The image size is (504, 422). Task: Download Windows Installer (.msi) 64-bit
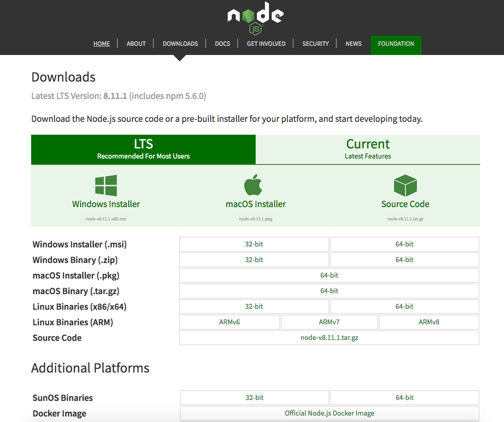pos(405,244)
